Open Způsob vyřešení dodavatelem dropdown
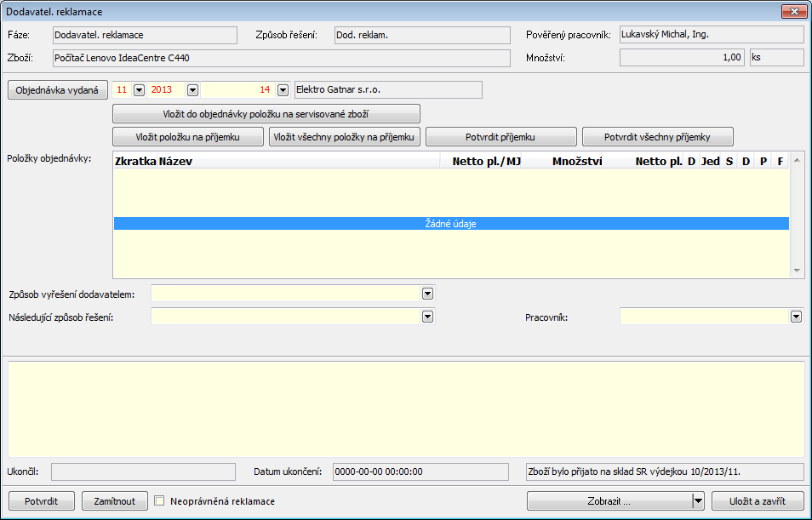This screenshot has width=812, height=520. pyautogui.click(x=427, y=294)
